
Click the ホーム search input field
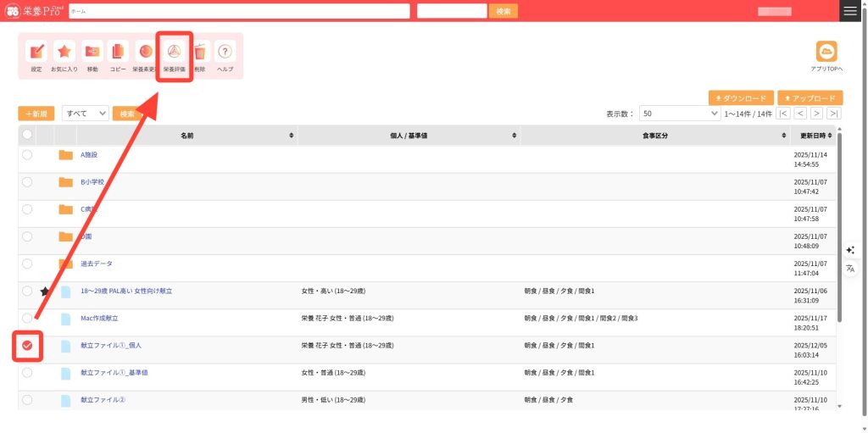point(239,11)
